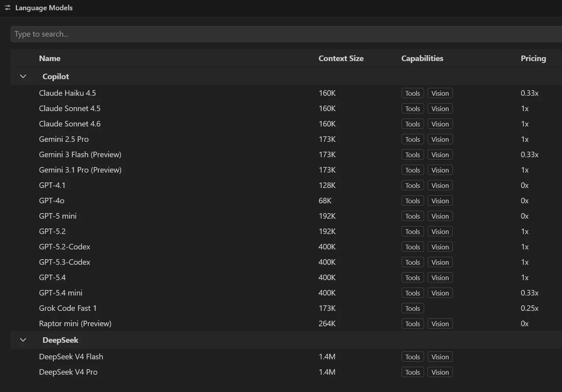Select the Claude Sonnet 4.5 model
Viewport: 562px width, 392px height.
(x=70, y=108)
